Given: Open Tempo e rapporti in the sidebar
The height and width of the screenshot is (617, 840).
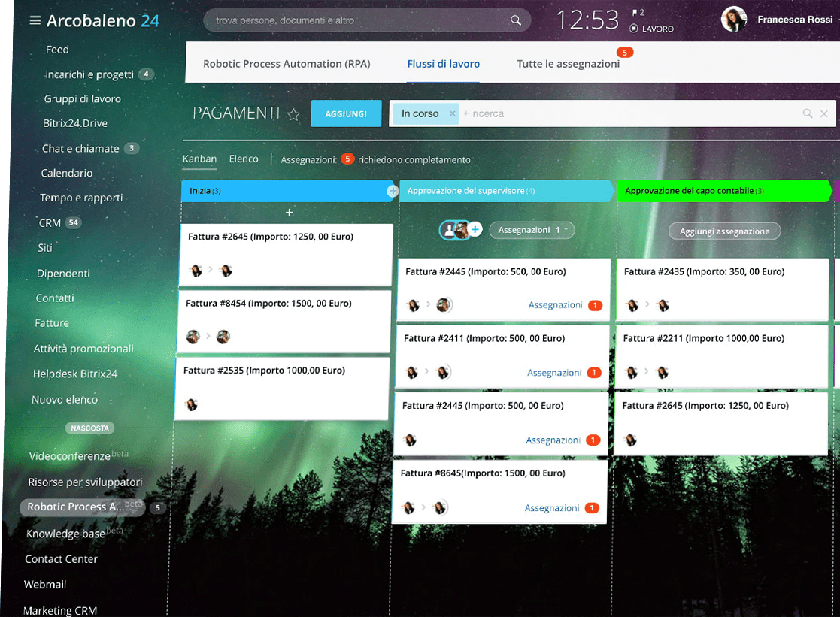Looking at the screenshot, I should [81, 198].
